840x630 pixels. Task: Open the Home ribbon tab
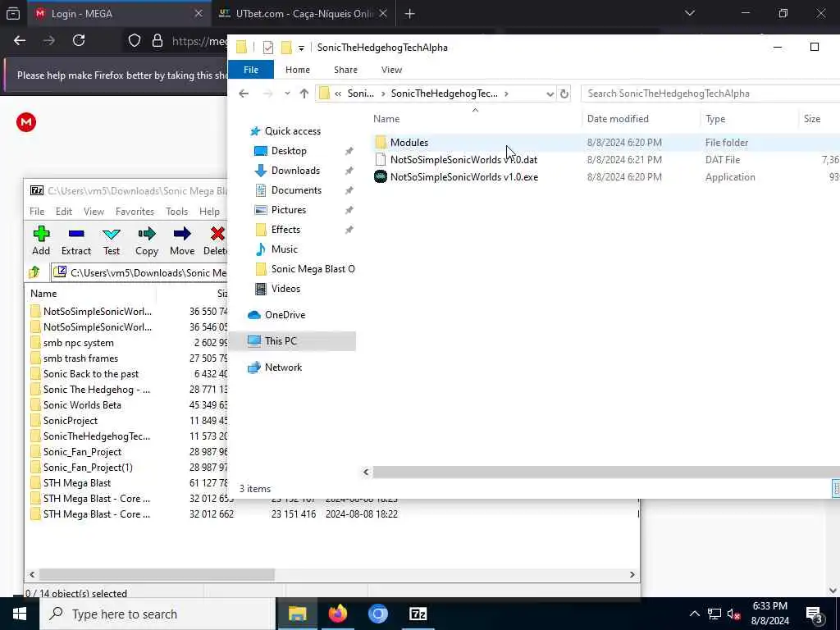(297, 70)
